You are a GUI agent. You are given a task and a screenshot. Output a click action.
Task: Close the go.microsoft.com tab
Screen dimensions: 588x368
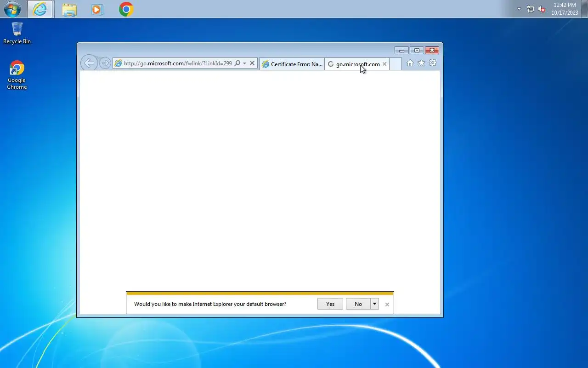384,64
